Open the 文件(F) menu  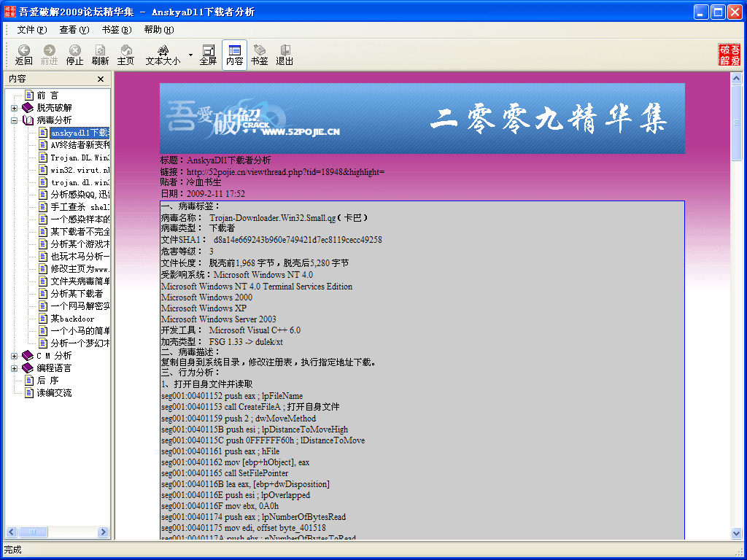pos(32,29)
